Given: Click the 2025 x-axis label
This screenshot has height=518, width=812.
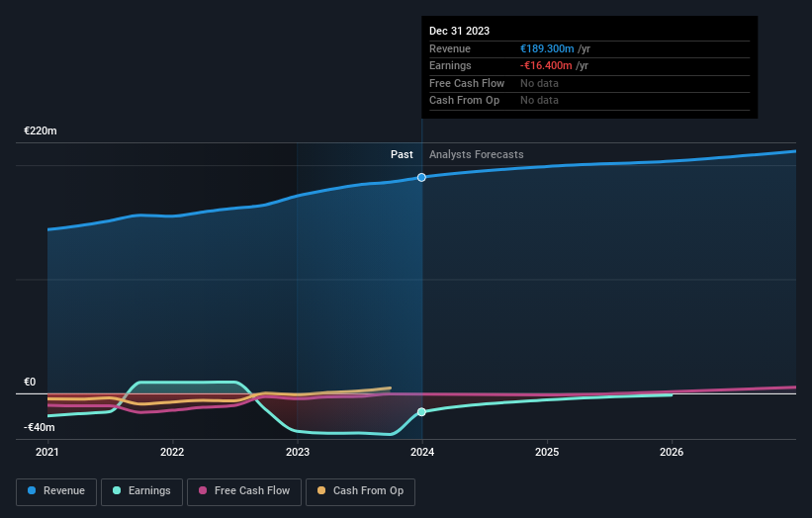Looking at the screenshot, I should point(547,452).
